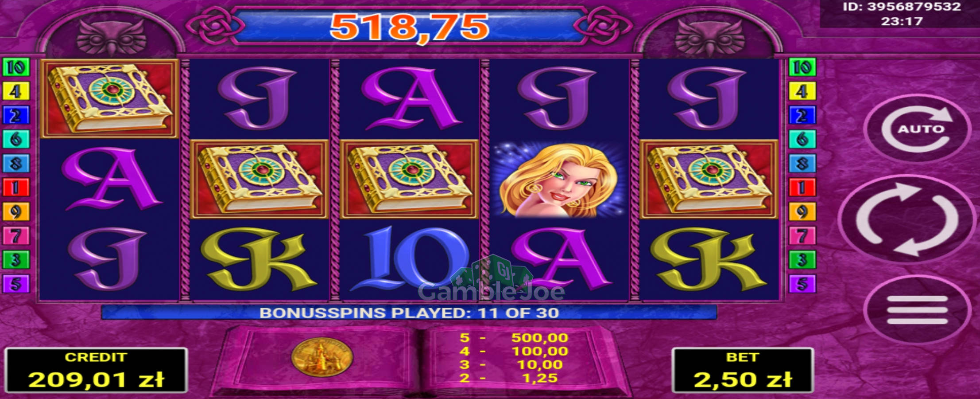980x399 pixels.
Task: Click the 518,75 win amount display
Action: tap(409, 27)
